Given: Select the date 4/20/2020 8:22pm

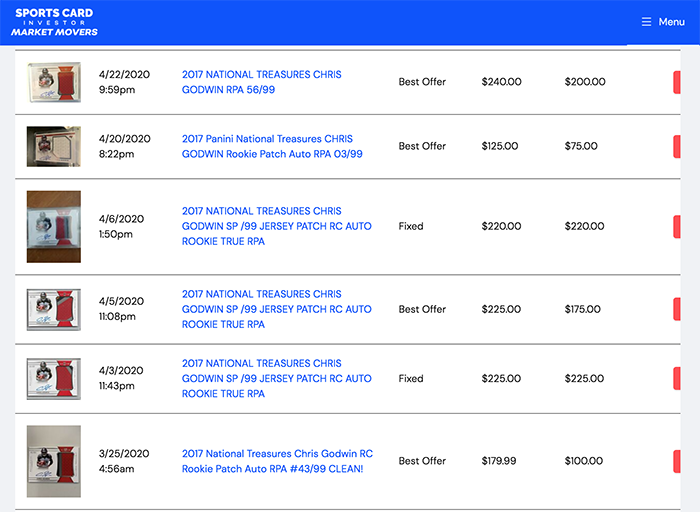Looking at the screenshot, I should coord(125,146).
